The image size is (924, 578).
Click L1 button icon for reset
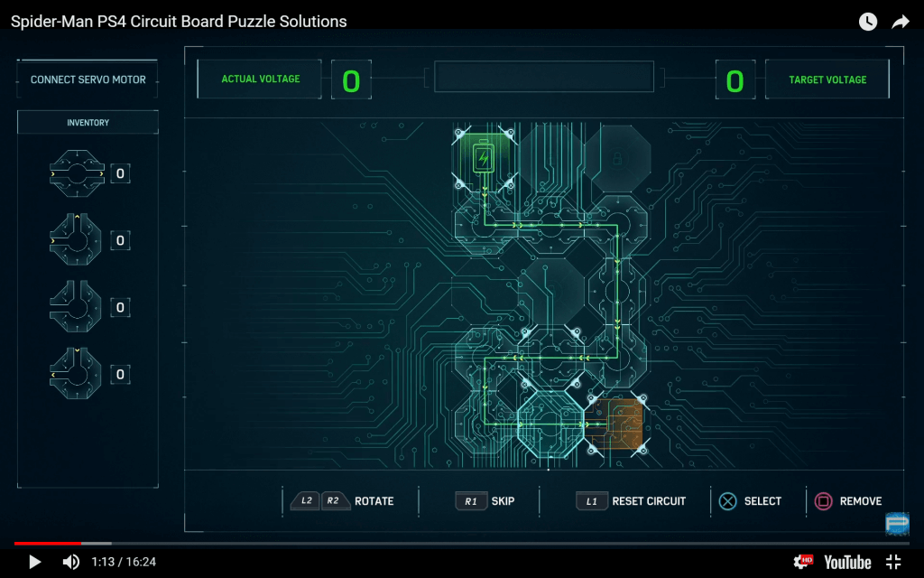592,501
